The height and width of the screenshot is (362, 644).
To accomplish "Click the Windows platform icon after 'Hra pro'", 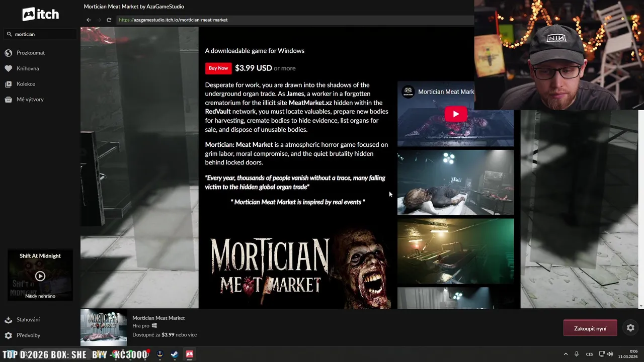I will click(154, 326).
